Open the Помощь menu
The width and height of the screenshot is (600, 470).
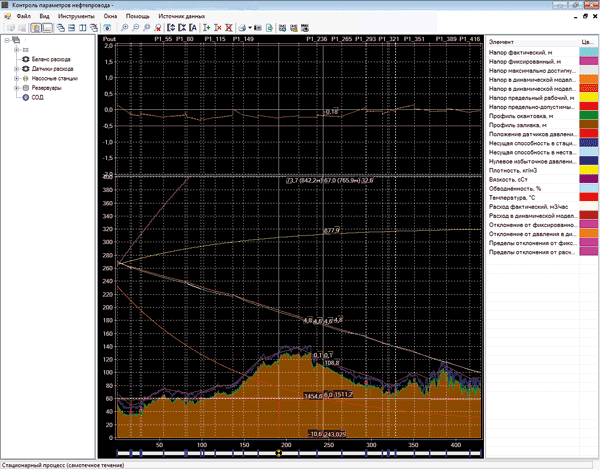point(138,16)
